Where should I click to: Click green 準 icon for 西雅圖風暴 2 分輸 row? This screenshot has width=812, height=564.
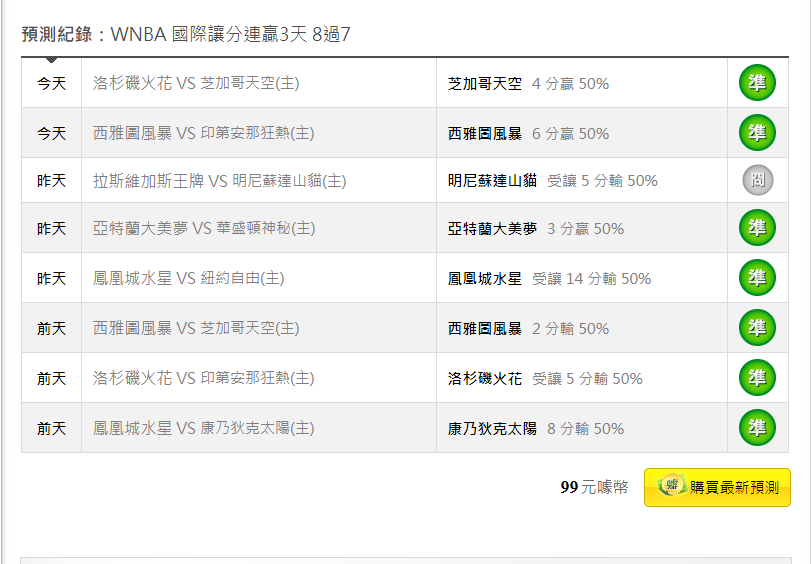(757, 327)
